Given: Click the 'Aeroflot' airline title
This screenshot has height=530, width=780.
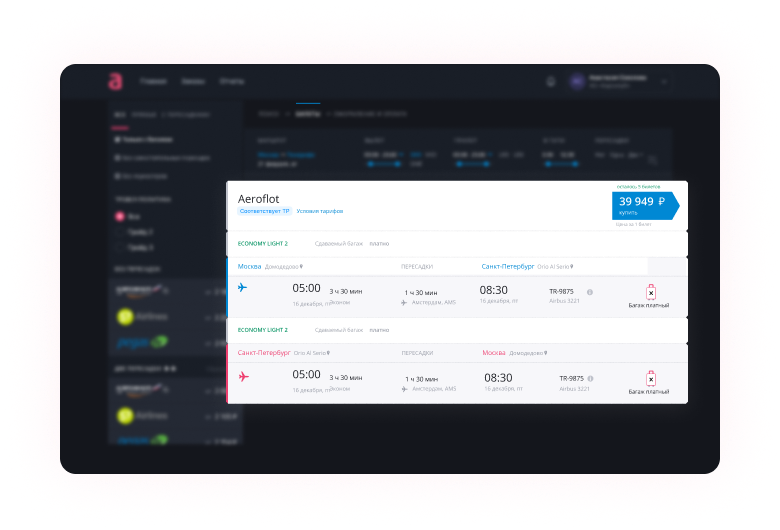Looking at the screenshot, I should coord(259,199).
